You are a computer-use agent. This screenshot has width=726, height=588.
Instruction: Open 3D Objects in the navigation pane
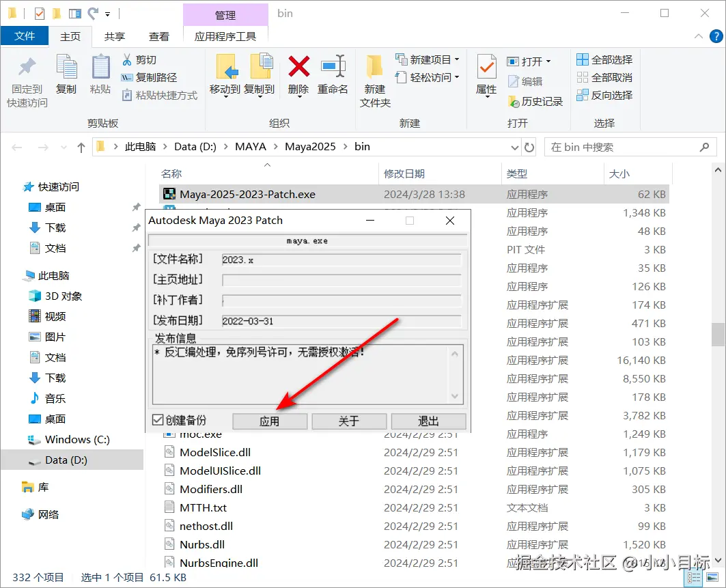pyautogui.click(x=63, y=296)
